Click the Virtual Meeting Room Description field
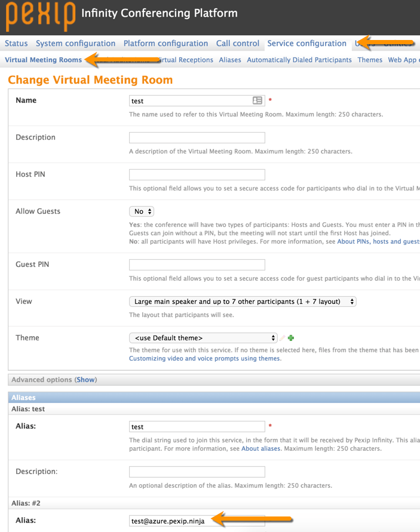This screenshot has width=420, height=532. [x=197, y=137]
